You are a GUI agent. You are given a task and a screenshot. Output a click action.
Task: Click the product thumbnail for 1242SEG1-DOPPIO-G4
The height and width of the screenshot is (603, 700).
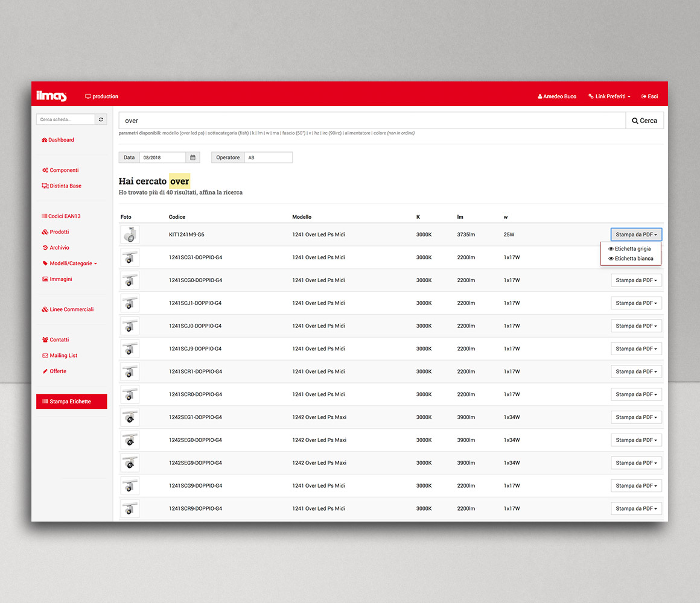[130, 417]
